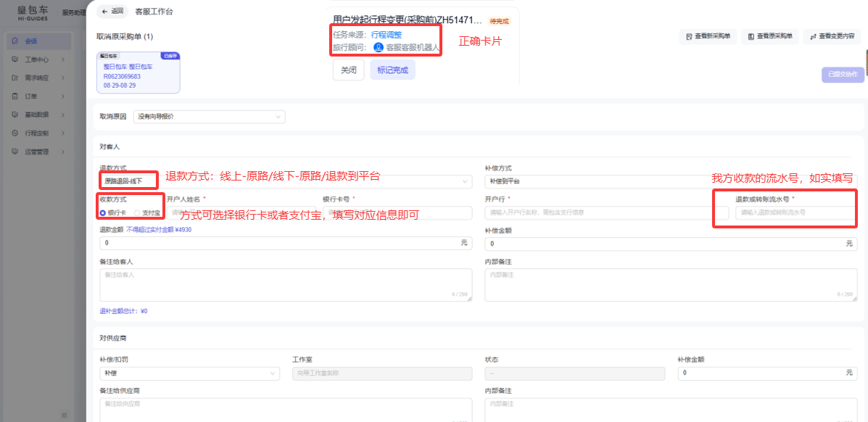Click the 备注给供应商 text area

click(x=286, y=410)
